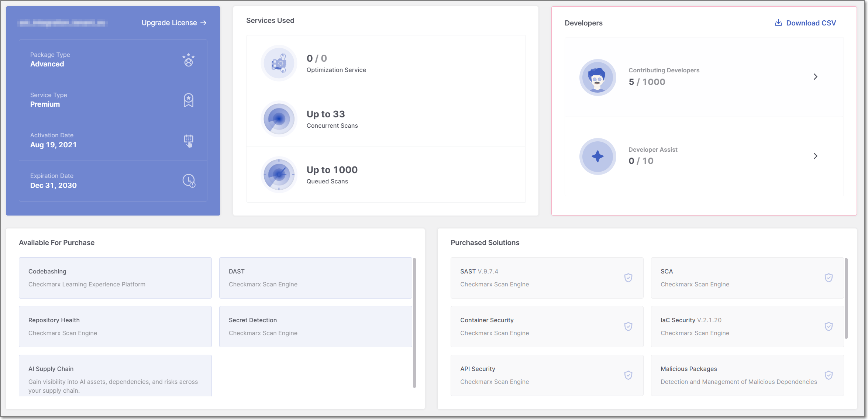The height and width of the screenshot is (420, 868).
Task: Click the Available For Purchase heading
Action: coord(57,242)
